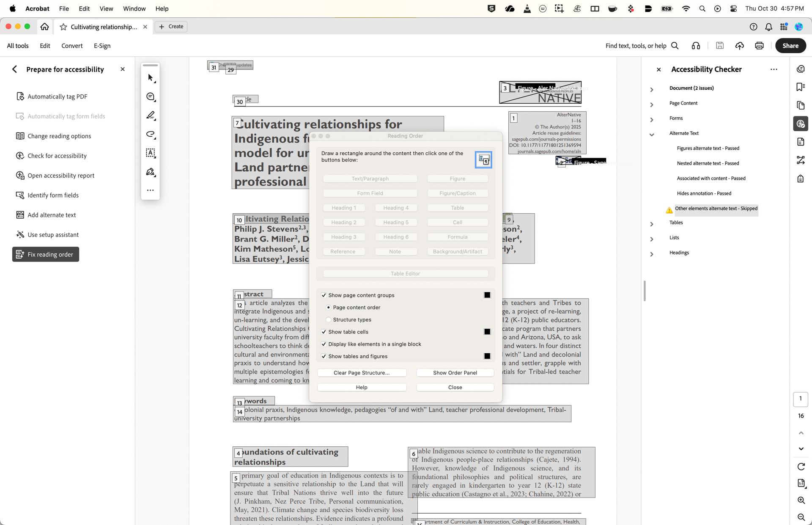The height and width of the screenshot is (525, 812).
Task: Select the arrow selection tool
Action: [150, 77]
